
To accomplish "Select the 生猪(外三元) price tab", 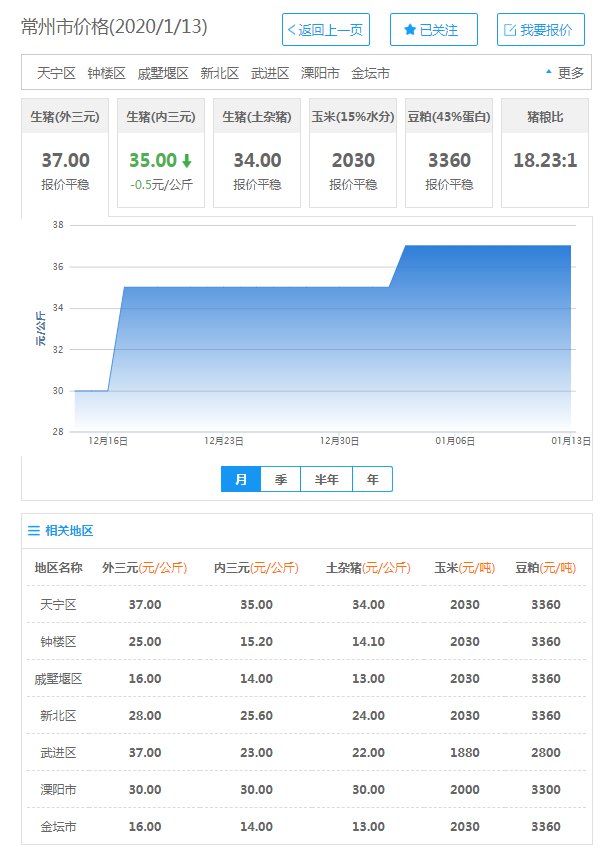I will click(x=65, y=153).
